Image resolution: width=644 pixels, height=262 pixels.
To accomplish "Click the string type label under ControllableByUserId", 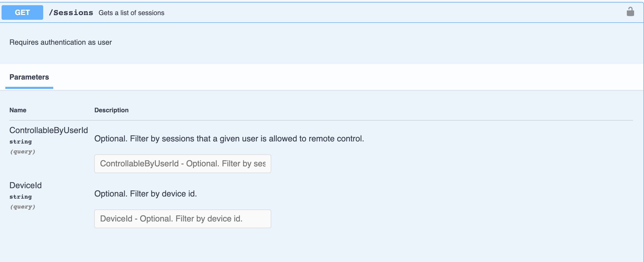I will [21, 142].
